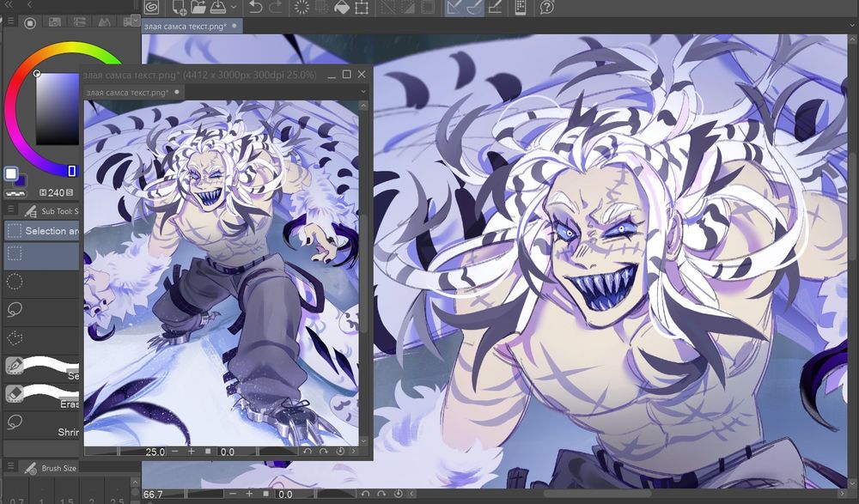This screenshot has height=504, width=859.
Task: Open Sub Tool panel hamburger menu
Action: click(x=10, y=209)
